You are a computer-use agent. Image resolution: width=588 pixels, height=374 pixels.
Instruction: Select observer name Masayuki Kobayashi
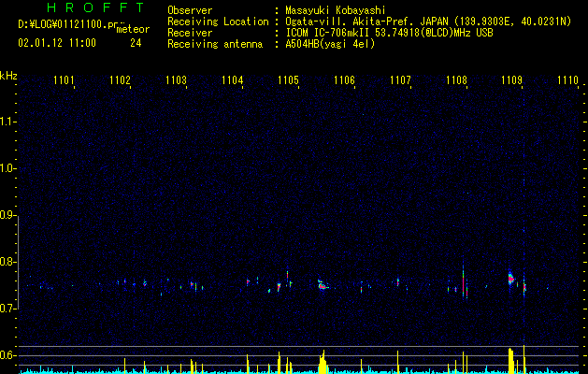[x=336, y=10]
